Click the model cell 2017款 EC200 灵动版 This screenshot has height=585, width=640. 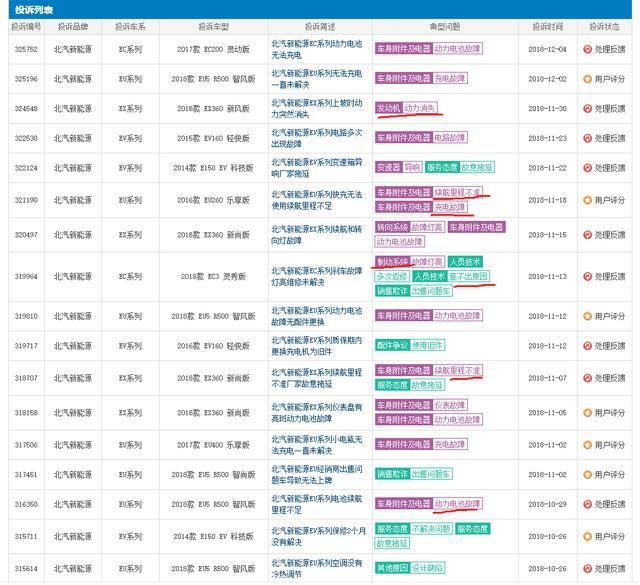[213, 49]
